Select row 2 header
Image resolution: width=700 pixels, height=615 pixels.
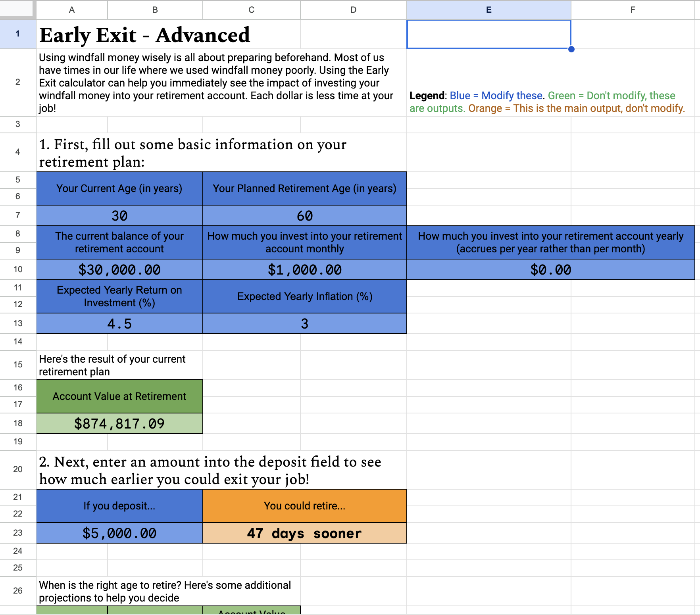click(x=18, y=83)
